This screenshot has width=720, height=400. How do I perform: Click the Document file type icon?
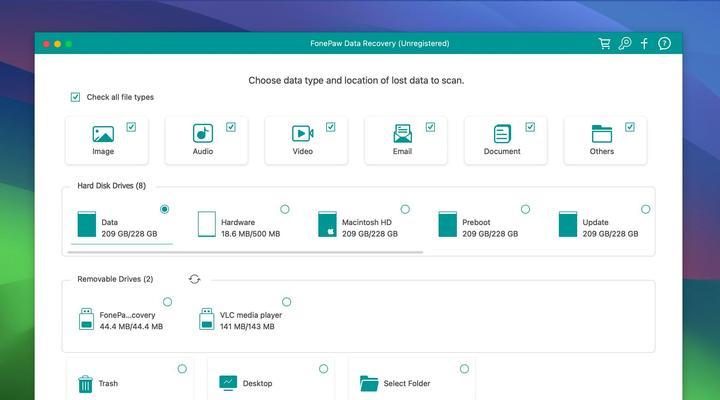click(502, 134)
